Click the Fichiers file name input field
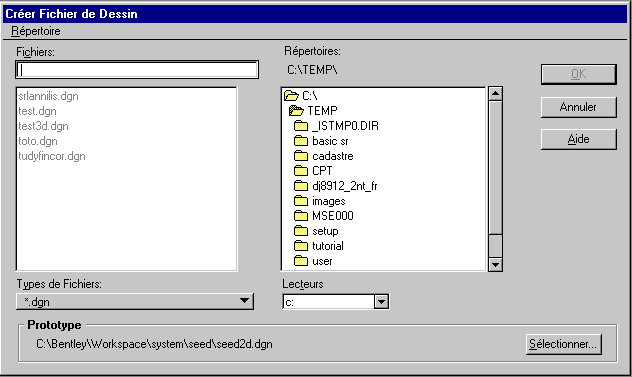The image size is (632, 377). point(137,70)
